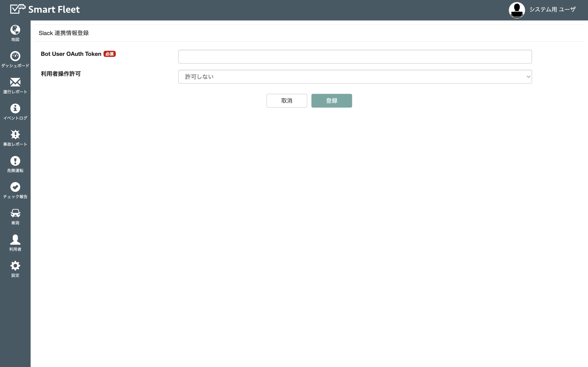Focus the Bot User OAuth Token field
This screenshot has width=588, height=367.
(355, 56)
